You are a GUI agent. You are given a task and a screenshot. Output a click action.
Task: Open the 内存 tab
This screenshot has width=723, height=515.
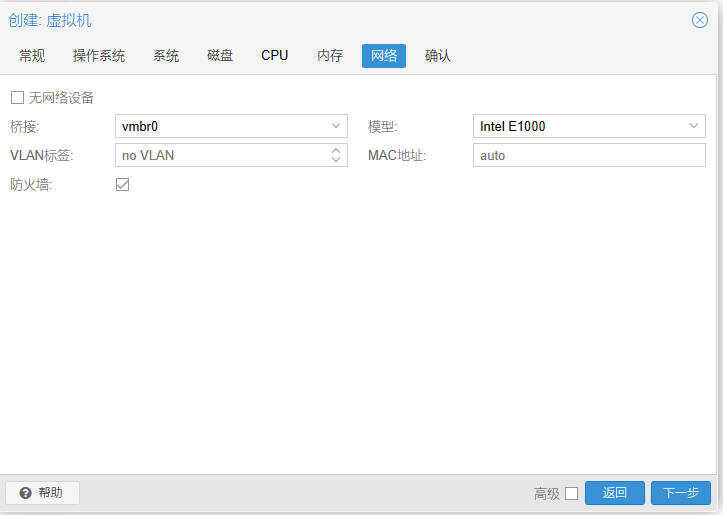pos(330,56)
